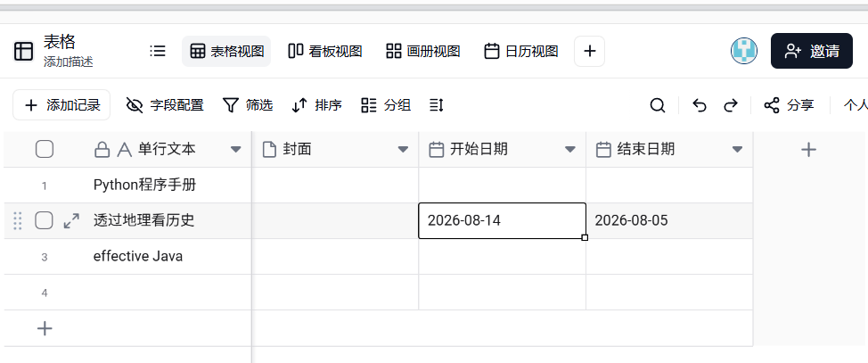Redo with the forward arrow icon

[x=731, y=105]
